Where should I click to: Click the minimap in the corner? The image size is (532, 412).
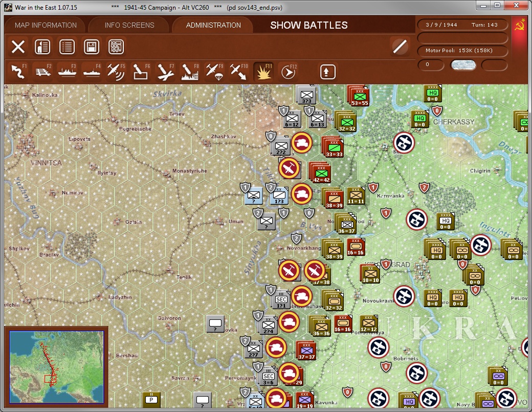click(x=56, y=367)
